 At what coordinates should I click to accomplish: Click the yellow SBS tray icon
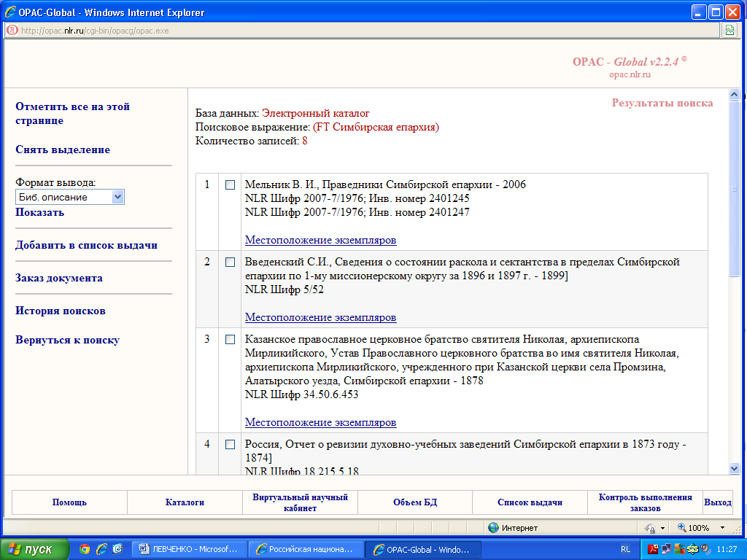tap(693, 549)
